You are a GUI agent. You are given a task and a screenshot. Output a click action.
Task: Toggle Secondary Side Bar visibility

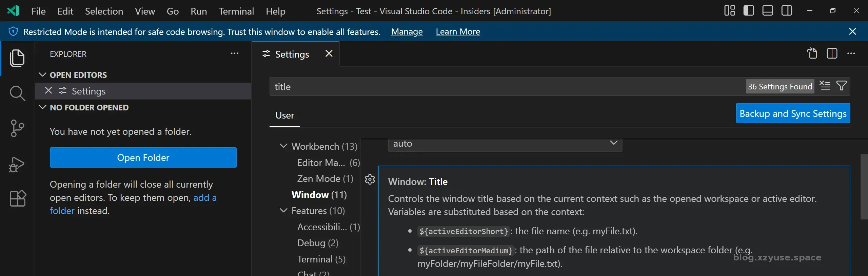click(787, 11)
